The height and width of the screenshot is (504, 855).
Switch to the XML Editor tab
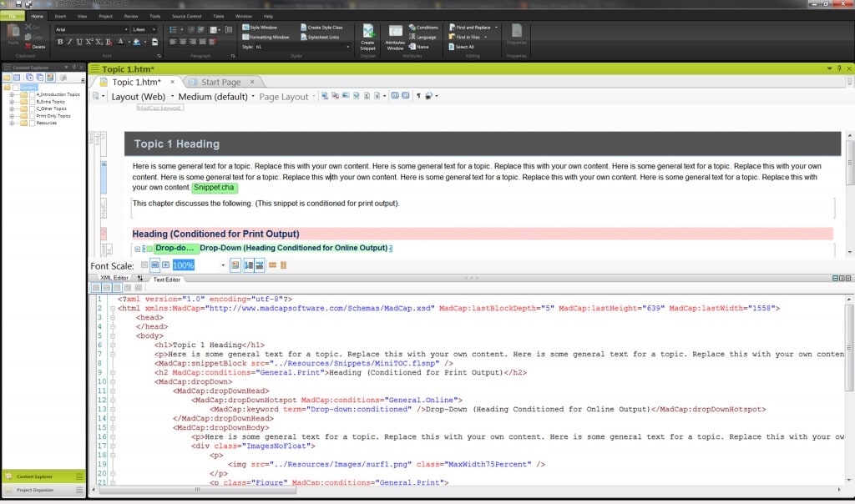114,278
